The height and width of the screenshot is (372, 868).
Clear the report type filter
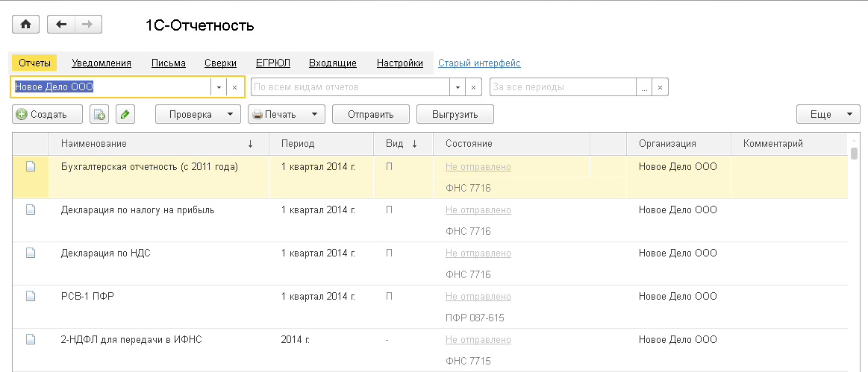tap(473, 87)
